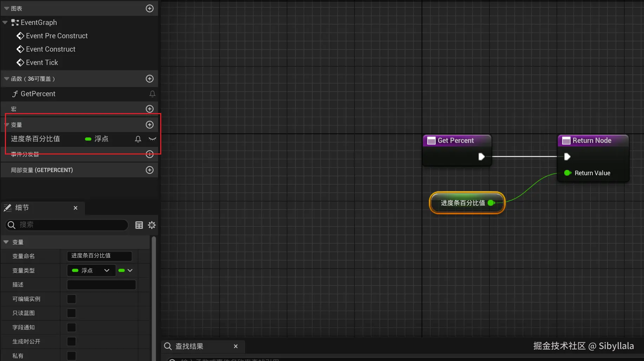Open the property matrix table icon in the Details panel
Viewport: 644px width, 361px height.
point(139,225)
